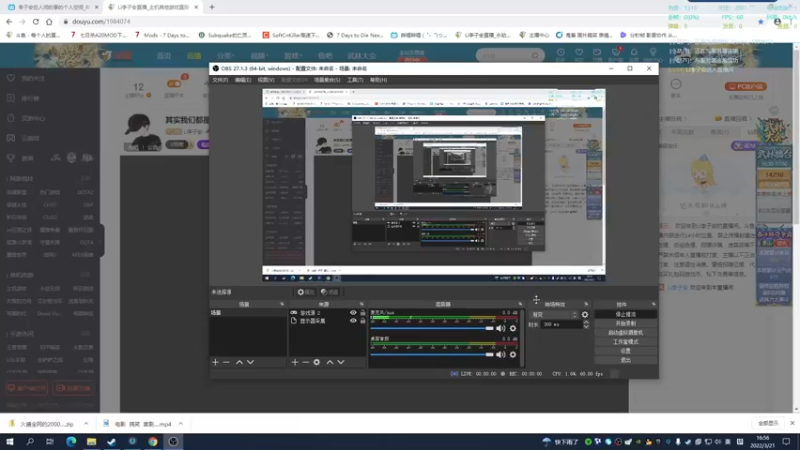Move source down with the arrow in sources panel
The image size is (800, 450).
point(341,362)
